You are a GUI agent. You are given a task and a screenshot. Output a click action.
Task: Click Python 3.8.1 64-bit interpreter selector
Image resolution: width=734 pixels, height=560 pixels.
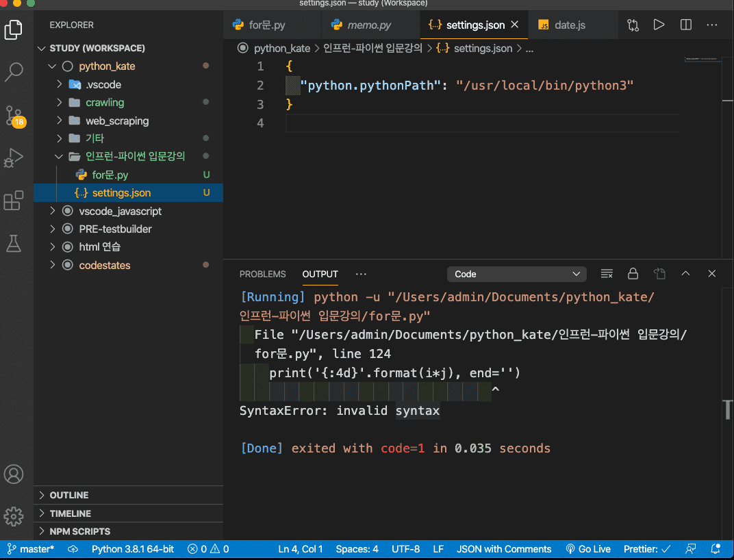point(132,549)
